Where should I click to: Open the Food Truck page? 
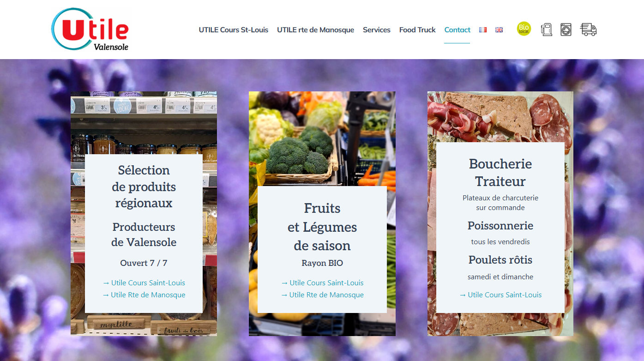[x=417, y=30]
